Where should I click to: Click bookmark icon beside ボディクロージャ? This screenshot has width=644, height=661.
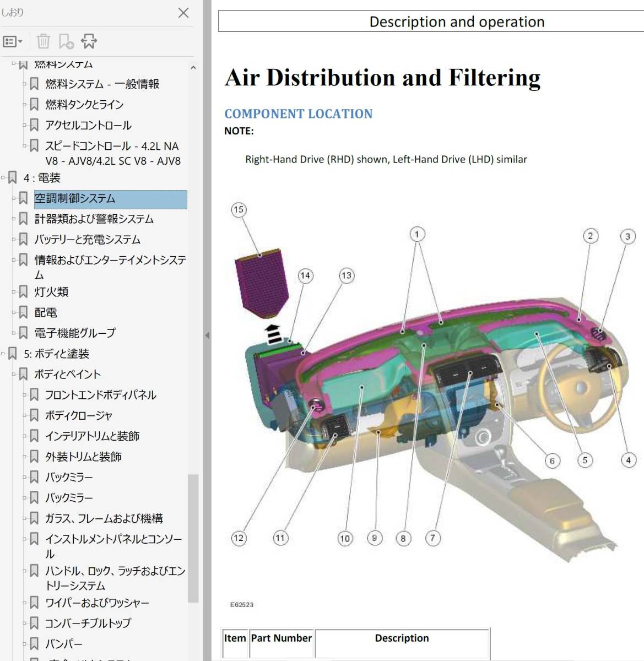point(34,415)
